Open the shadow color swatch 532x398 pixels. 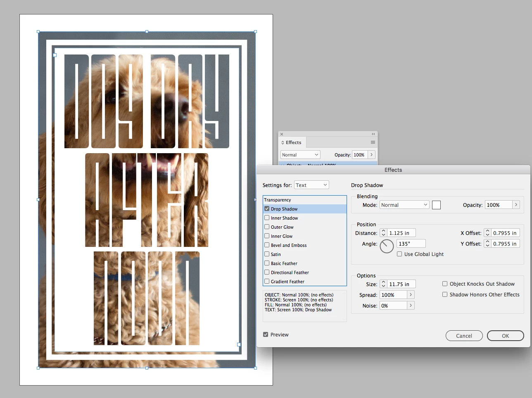coord(436,205)
